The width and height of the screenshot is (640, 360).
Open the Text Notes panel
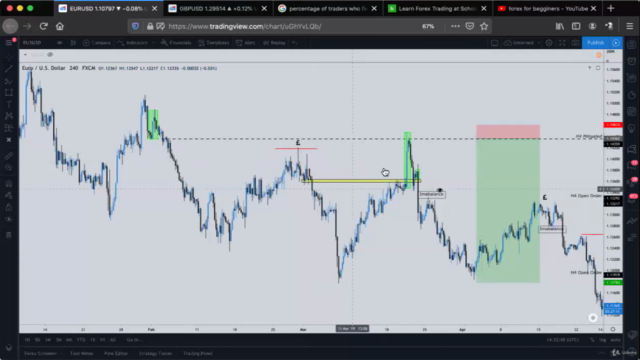pos(82,353)
